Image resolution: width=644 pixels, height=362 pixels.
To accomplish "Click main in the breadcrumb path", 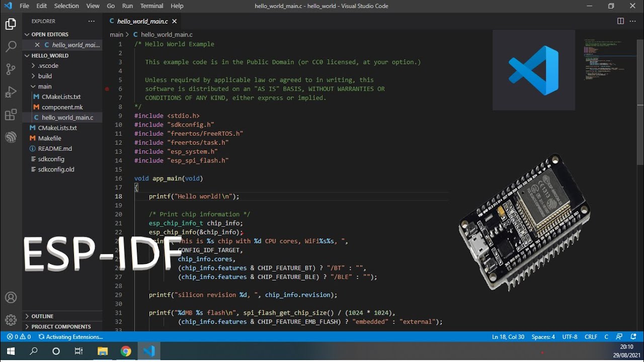I will coord(116,35).
